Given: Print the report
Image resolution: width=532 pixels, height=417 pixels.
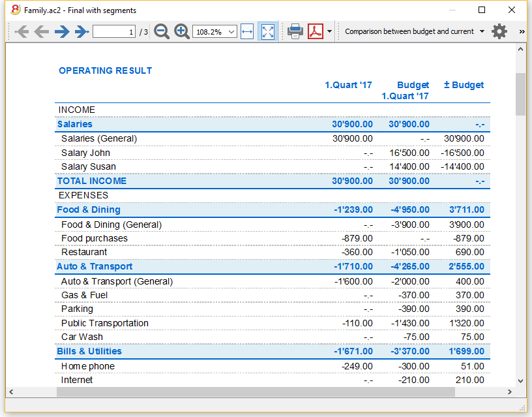Looking at the screenshot, I should point(295,31).
